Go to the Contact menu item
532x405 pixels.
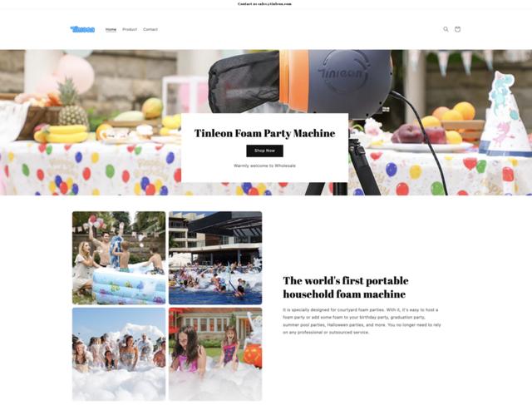point(150,30)
